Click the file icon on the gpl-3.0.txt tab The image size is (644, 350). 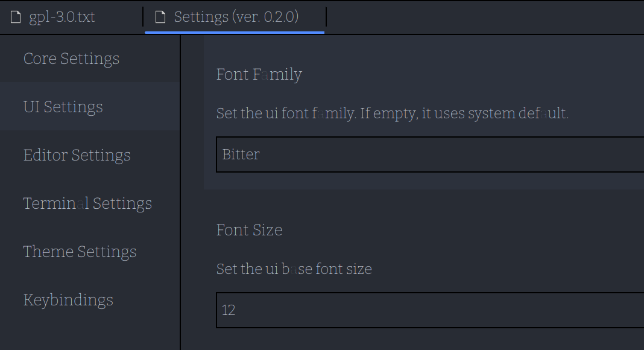(15, 17)
